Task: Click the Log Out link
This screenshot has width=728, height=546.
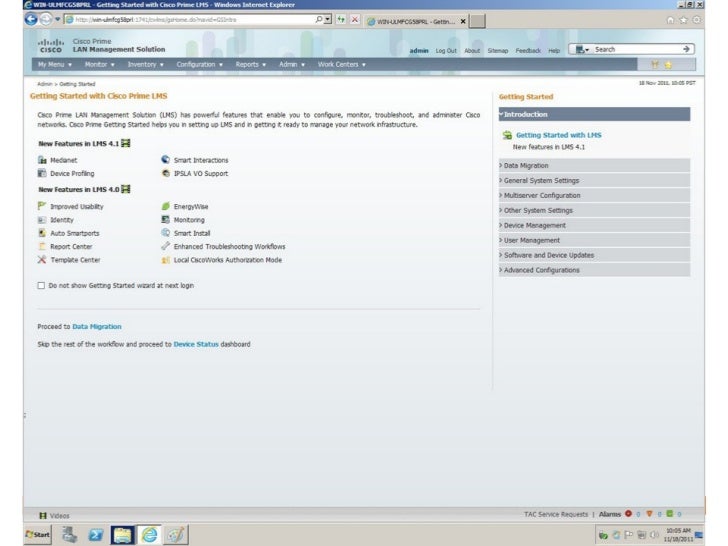Action: point(446,51)
